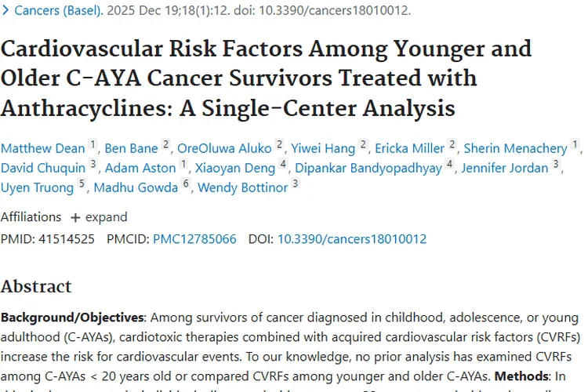This screenshot has height=392, width=588.
Task: Select author David Chuquin
Action: click(x=43, y=168)
